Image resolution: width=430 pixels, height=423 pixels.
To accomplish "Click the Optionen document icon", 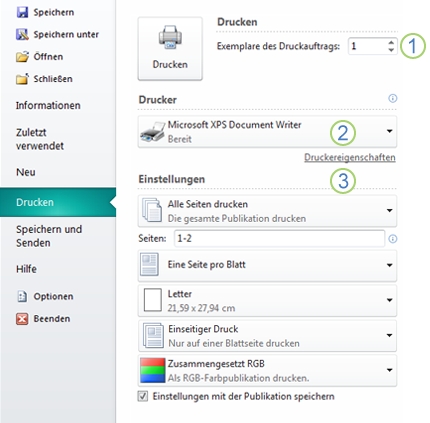I will coord(22,296).
